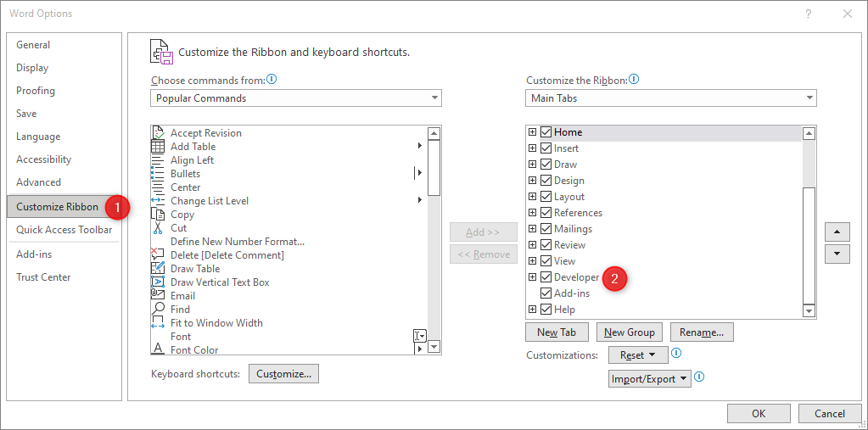Select the Define New Number Format command
868x430 pixels.
click(238, 241)
